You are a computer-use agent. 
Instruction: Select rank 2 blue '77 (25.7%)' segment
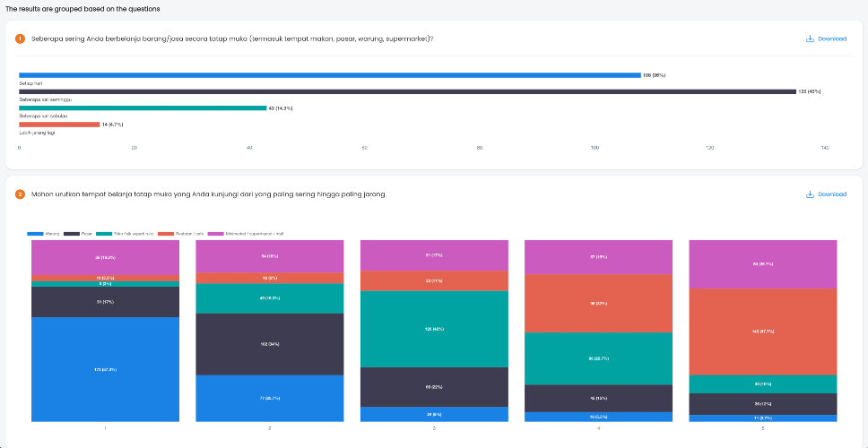pos(270,398)
